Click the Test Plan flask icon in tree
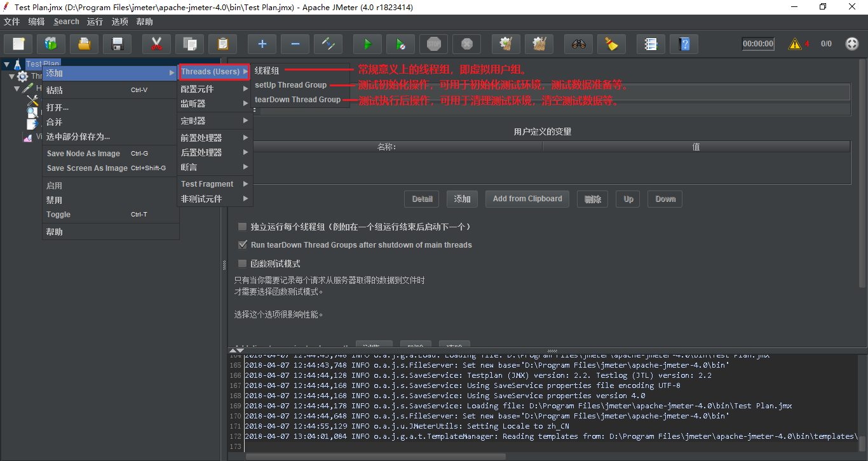868x461 pixels. click(x=18, y=64)
